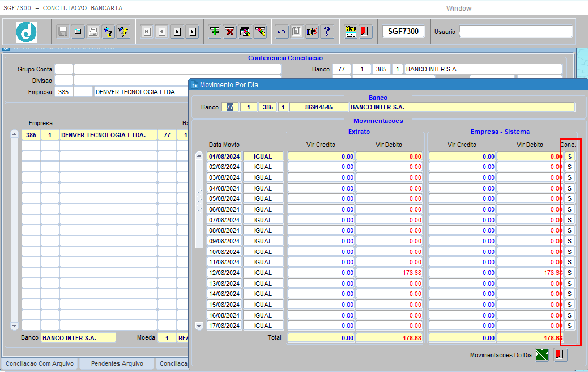This screenshot has width=588, height=372.
Task: Click the Enter Query flashlight icon
Action: tap(108, 32)
